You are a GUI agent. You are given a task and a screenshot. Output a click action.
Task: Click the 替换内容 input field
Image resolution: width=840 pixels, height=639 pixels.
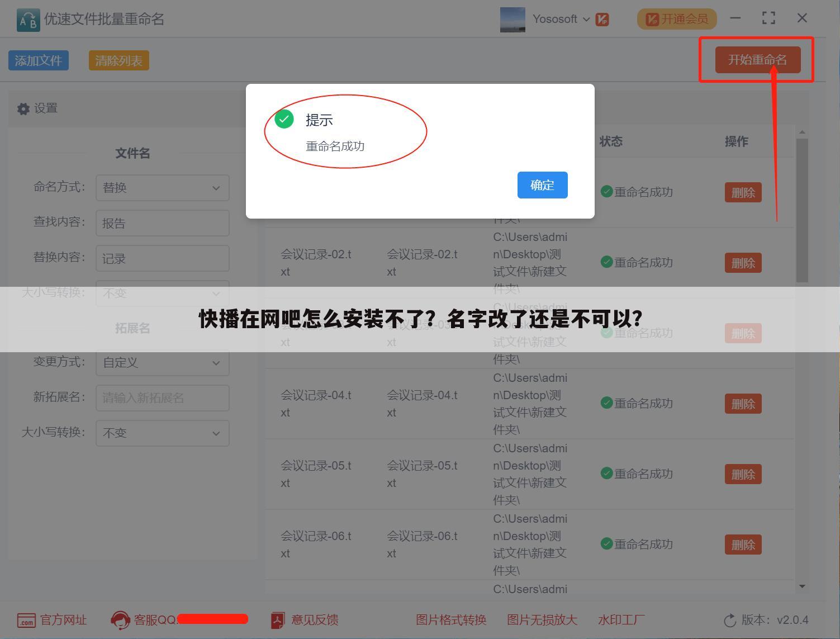click(163, 258)
